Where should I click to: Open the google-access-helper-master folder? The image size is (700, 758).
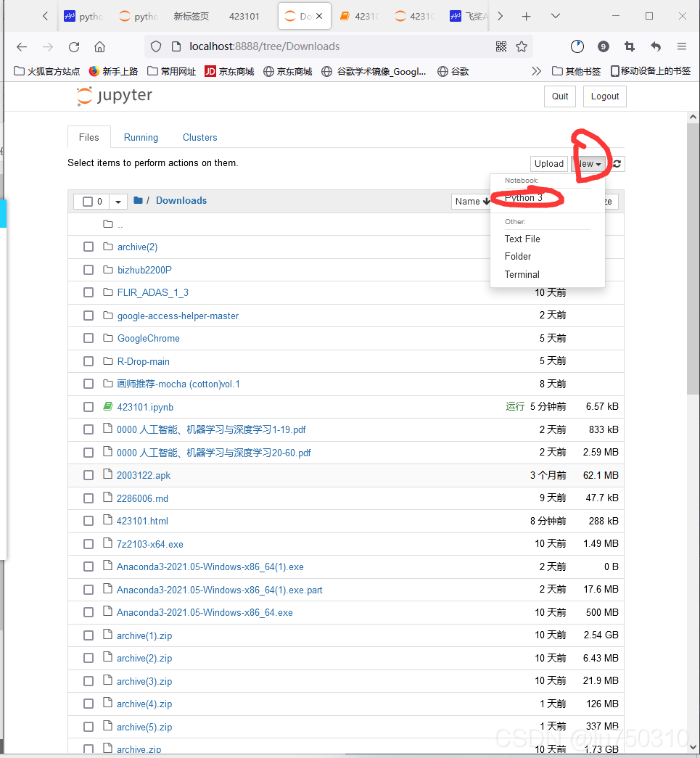tap(178, 316)
